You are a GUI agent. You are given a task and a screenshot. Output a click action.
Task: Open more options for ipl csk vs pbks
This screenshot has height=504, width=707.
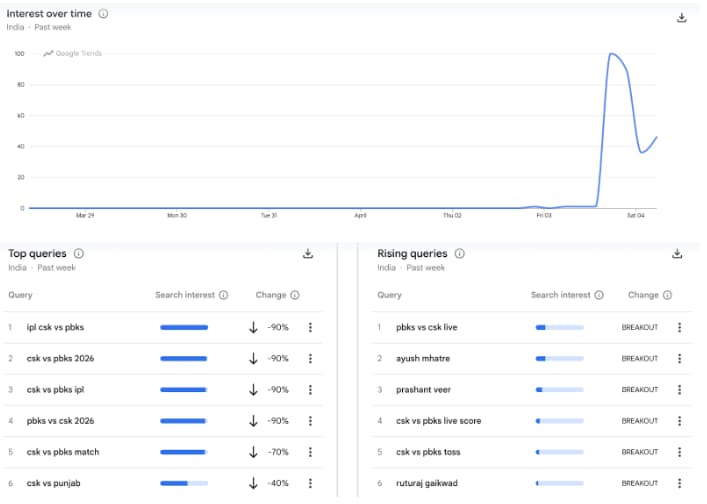click(x=311, y=327)
